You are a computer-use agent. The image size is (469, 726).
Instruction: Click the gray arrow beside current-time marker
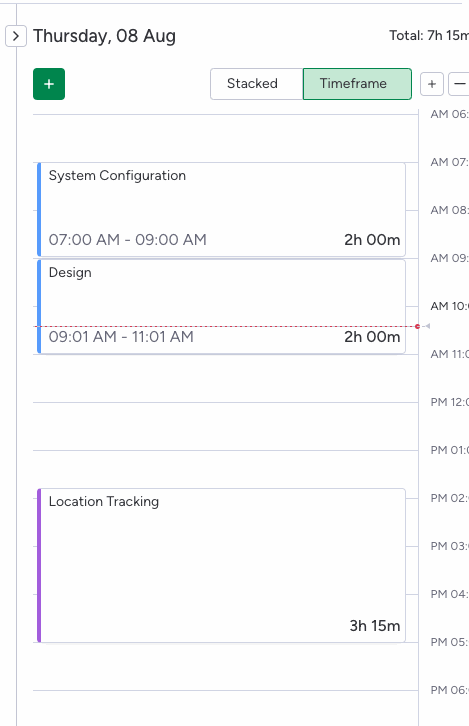click(427, 326)
